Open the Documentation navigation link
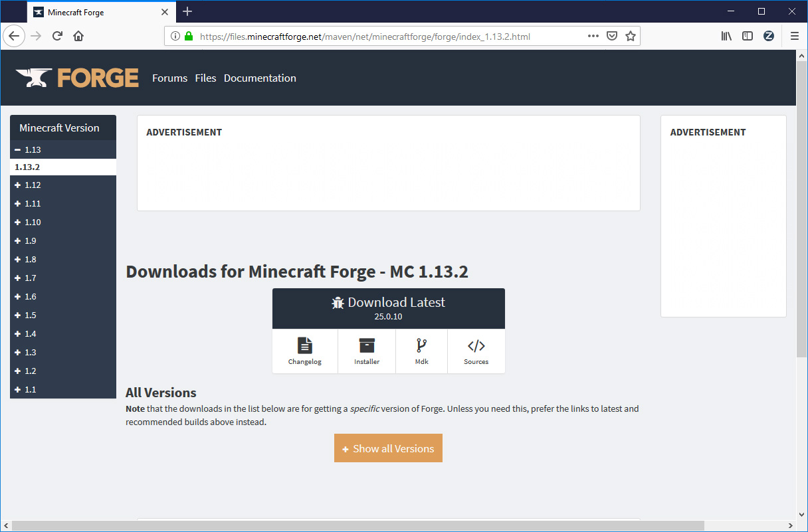Screen dimensions: 808x532 pyautogui.click(x=260, y=78)
